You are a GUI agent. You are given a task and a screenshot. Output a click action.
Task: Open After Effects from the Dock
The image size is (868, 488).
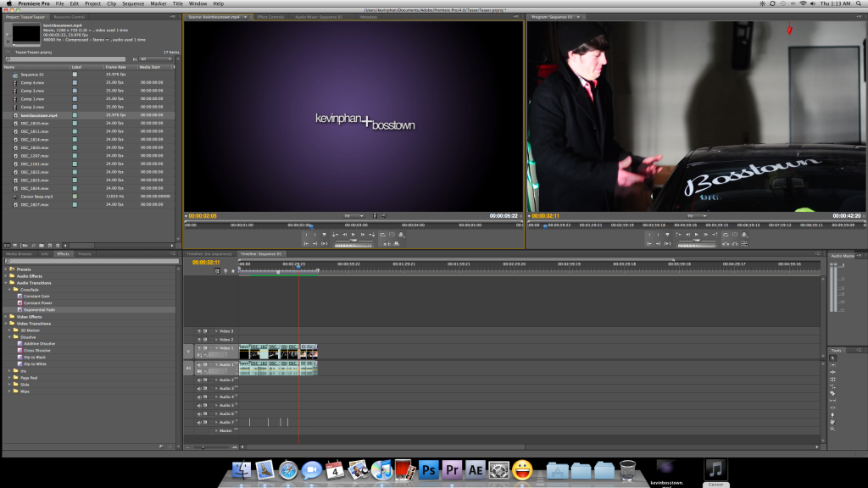pos(475,470)
